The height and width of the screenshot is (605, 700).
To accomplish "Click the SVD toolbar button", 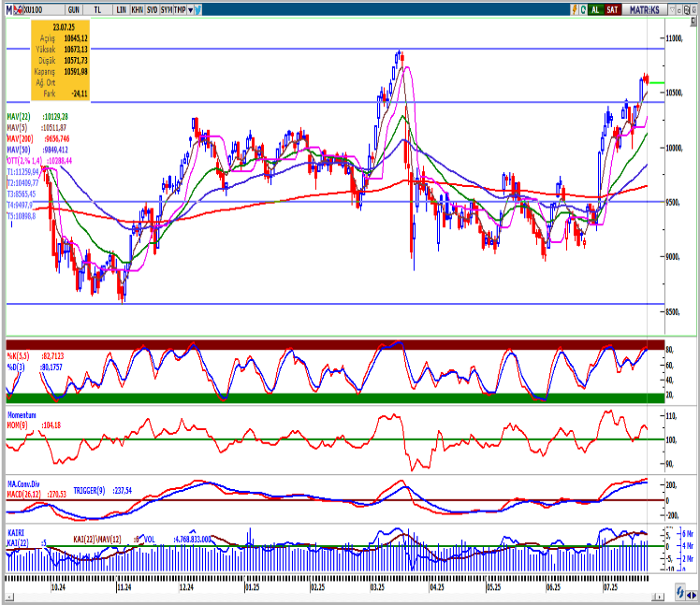I will tap(153, 9).
